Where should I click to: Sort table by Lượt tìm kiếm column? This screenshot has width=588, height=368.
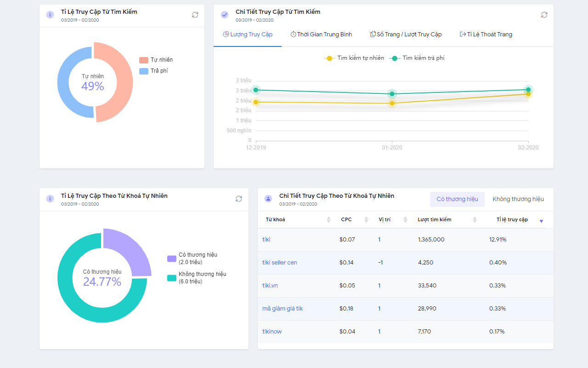tap(475, 220)
